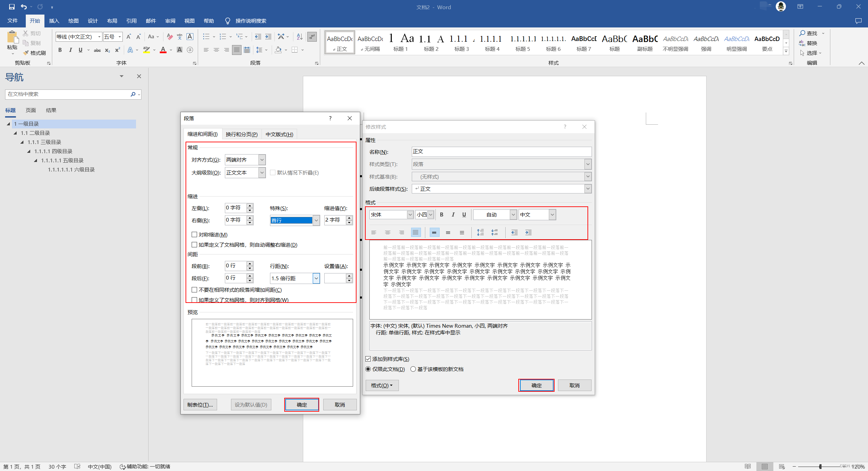Click the italic I in Modify Style dialog
Screen dimensions: 868x471
pos(453,214)
